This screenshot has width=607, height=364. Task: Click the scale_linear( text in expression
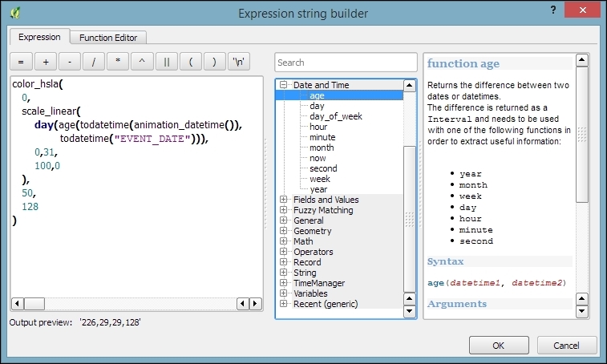[51, 111]
